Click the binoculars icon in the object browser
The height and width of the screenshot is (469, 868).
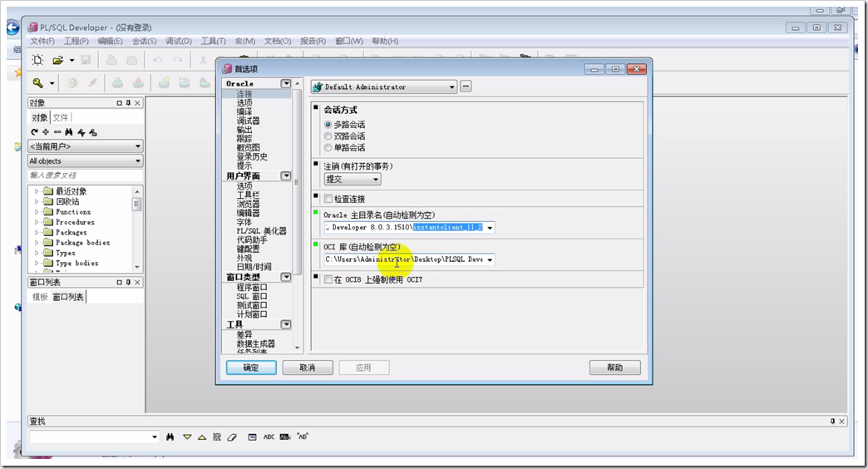point(69,131)
